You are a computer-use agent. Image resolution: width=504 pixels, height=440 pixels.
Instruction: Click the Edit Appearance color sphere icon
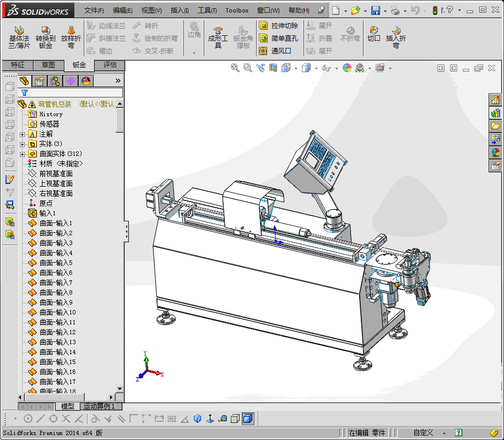pos(347,68)
